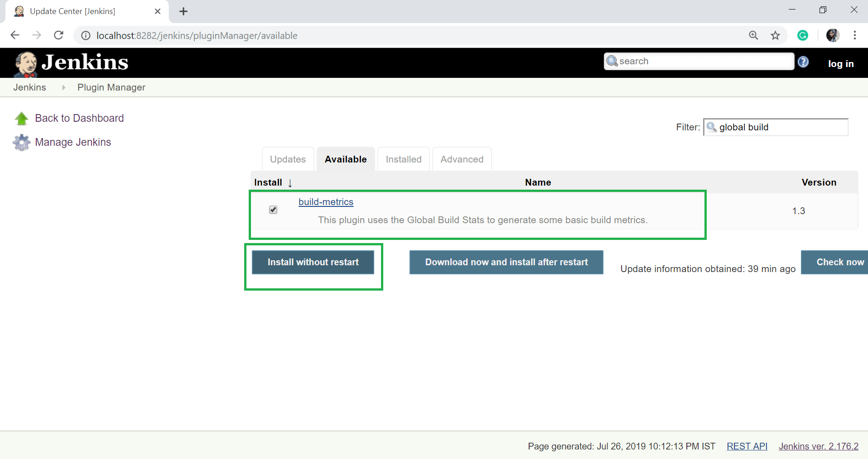Click Install without restart button
Image resolution: width=868 pixels, height=459 pixels.
[x=313, y=262]
